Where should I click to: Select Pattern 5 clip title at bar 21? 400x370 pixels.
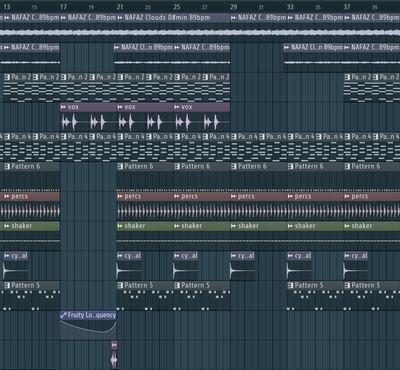(139, 286)
